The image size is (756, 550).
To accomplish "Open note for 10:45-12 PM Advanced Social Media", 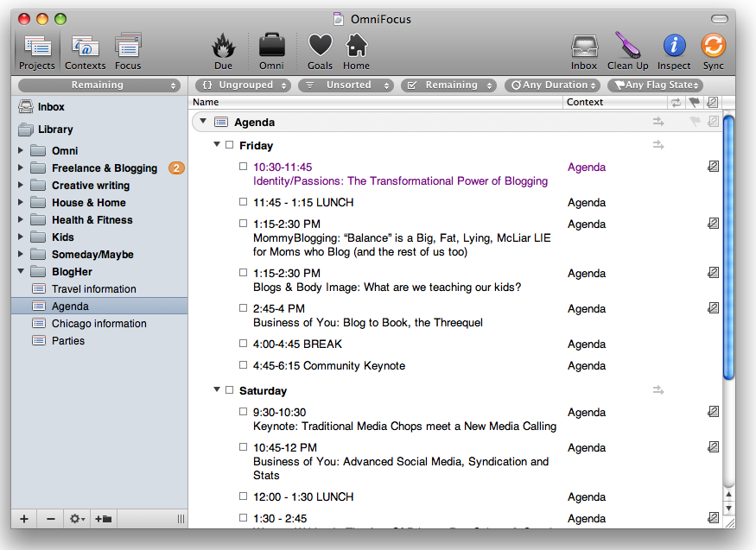I will click(x=713, y=447).
